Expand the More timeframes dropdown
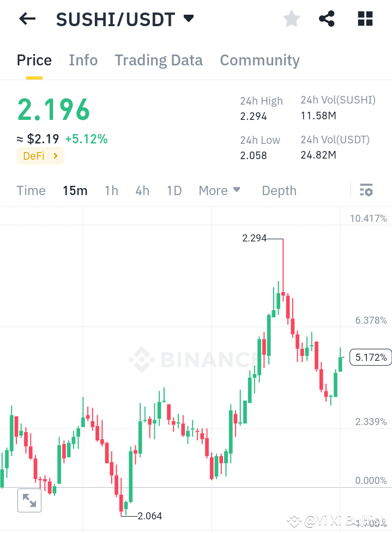The height and width of the screenshot is (533, 392). tap(219, 190)
